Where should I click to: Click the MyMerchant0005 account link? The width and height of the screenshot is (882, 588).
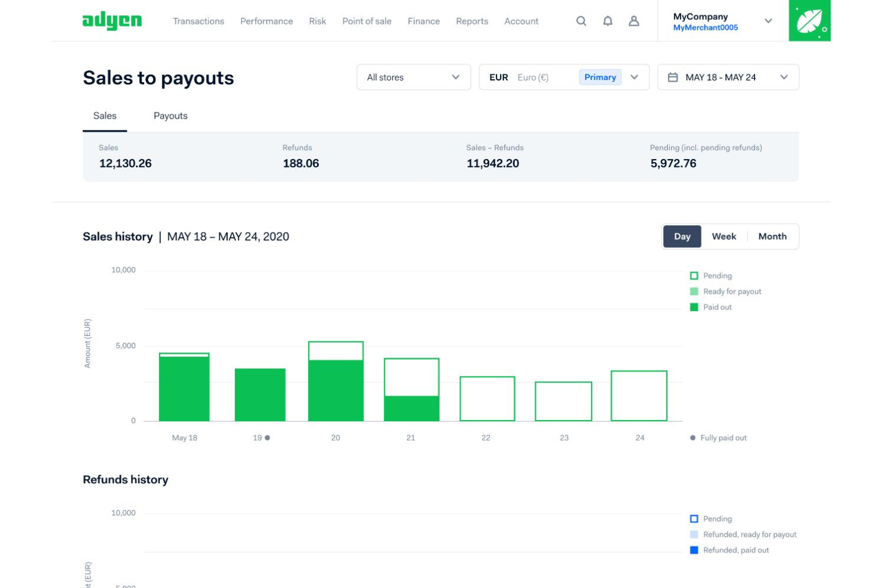[706, 27]
